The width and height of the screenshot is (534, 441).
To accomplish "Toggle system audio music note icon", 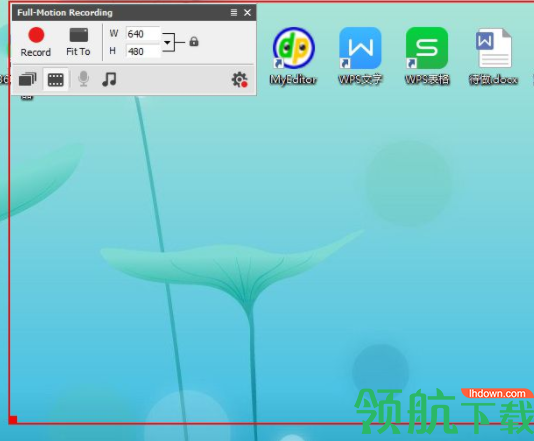I will [109, 79].
